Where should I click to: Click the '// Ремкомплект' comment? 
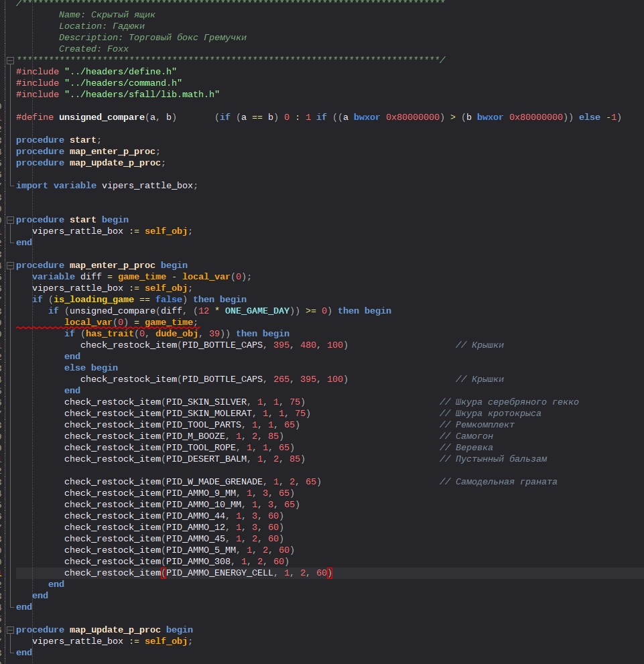[x=476, y=425]
